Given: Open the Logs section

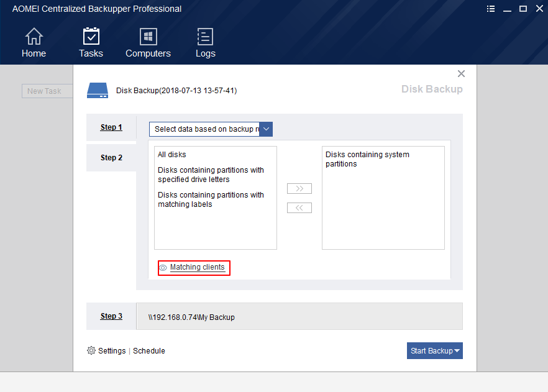Looking at the screenshot, I should [x=205, y=43].
